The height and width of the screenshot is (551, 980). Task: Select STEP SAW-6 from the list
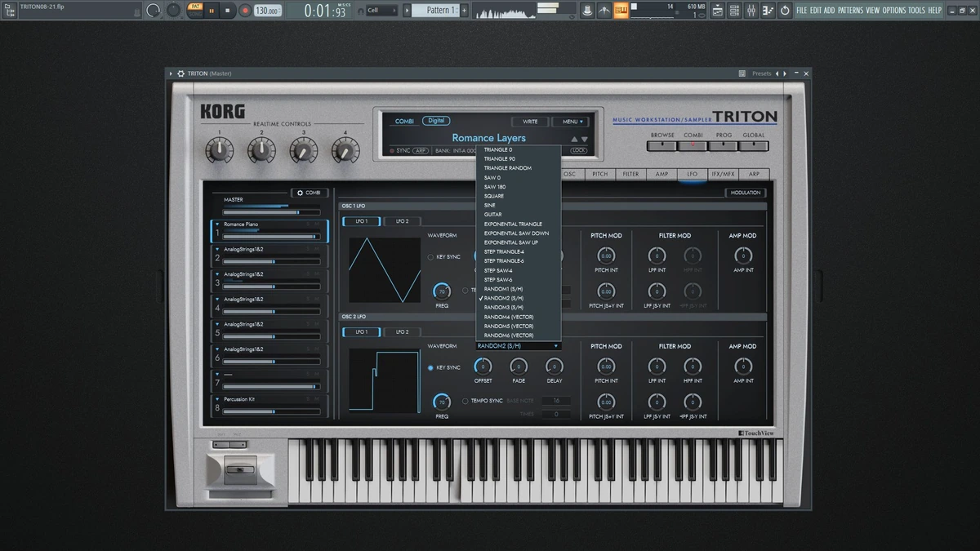[x=519, y=280]
